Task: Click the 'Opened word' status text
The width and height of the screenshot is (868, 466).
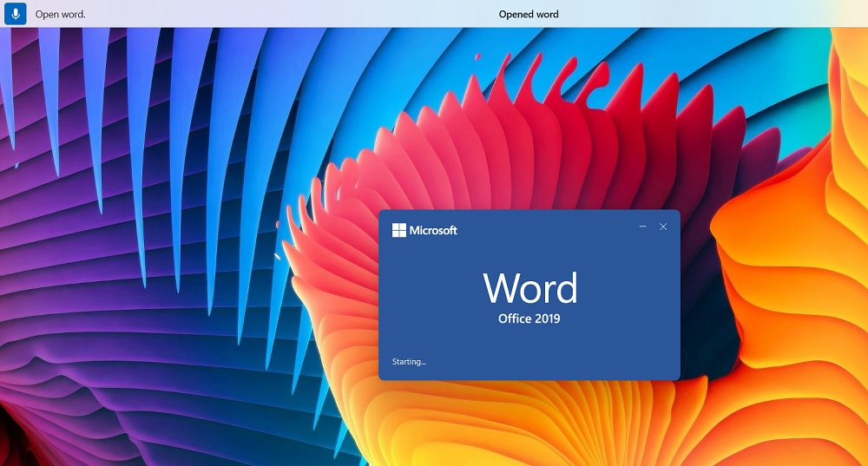Action: tap(529, 15)
